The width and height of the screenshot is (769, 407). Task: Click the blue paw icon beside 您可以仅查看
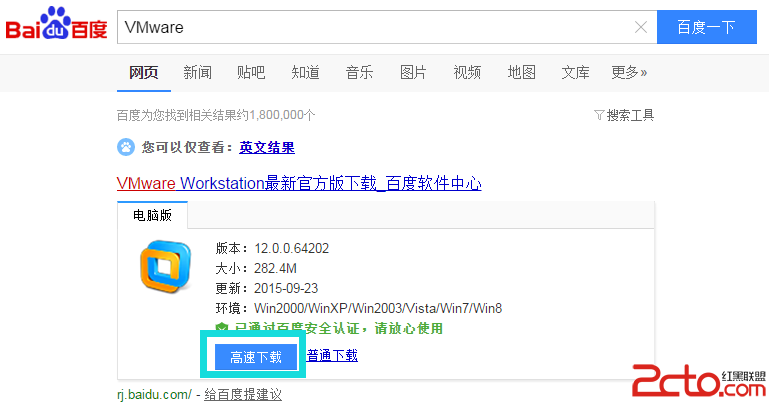[126, 147]
